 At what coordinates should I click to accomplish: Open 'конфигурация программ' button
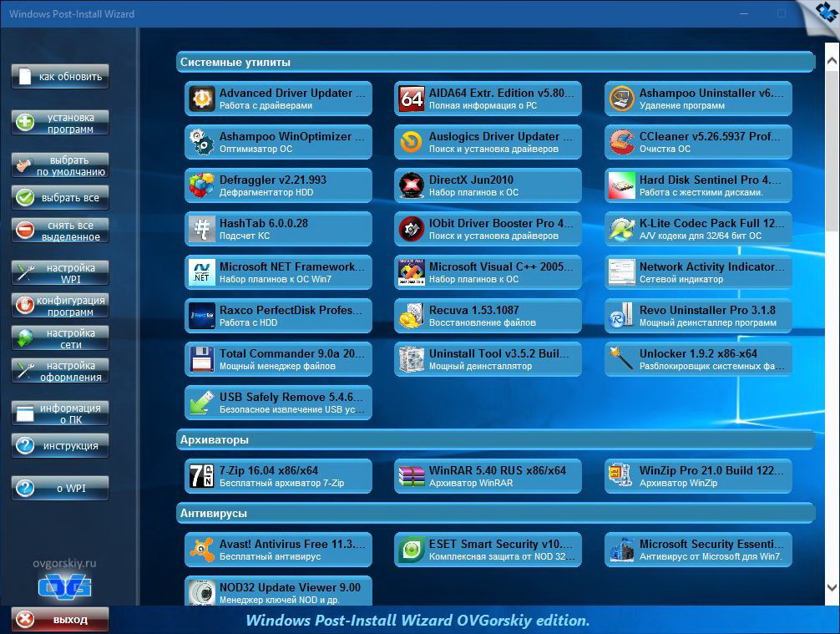click(x=60, y=306)
